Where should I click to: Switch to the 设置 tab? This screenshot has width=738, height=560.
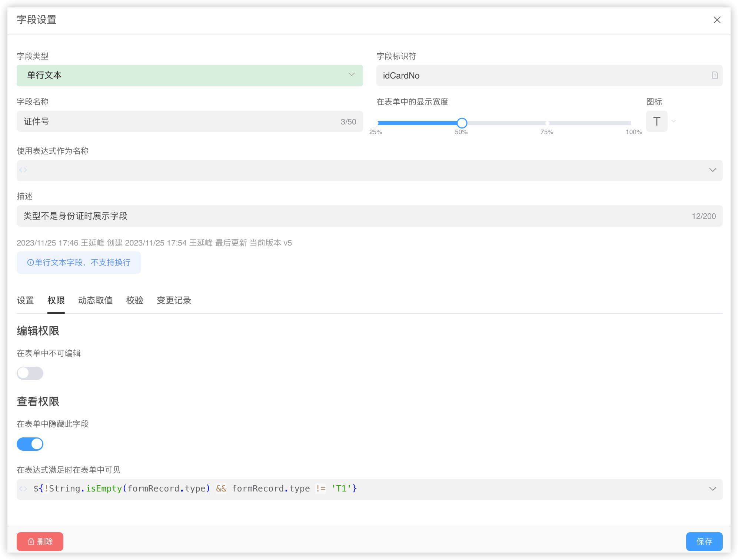click(25, 300)
